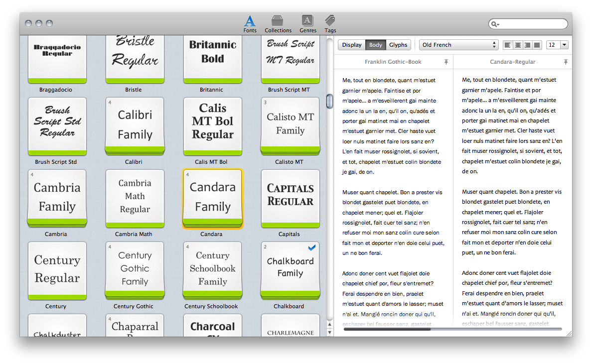This screenshot has height=364, width=592.
Task: Open the Fonts view in toolbar
Action: click(250, 24)
